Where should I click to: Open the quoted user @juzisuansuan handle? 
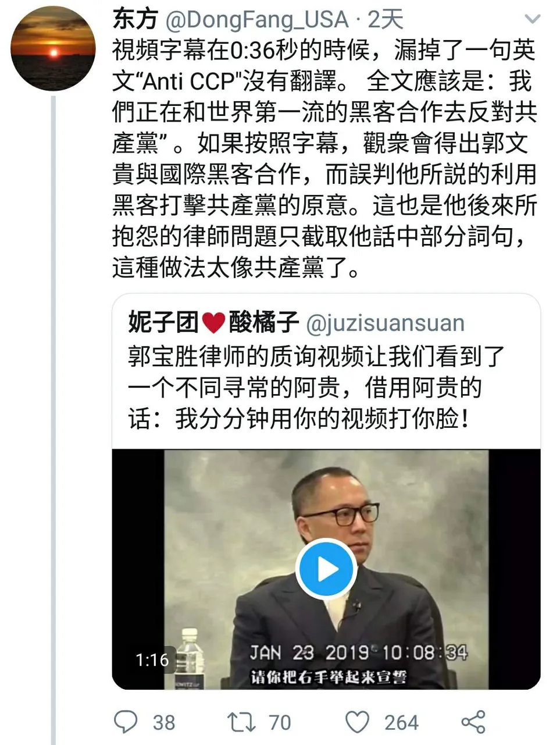click(x=385, y=324)
